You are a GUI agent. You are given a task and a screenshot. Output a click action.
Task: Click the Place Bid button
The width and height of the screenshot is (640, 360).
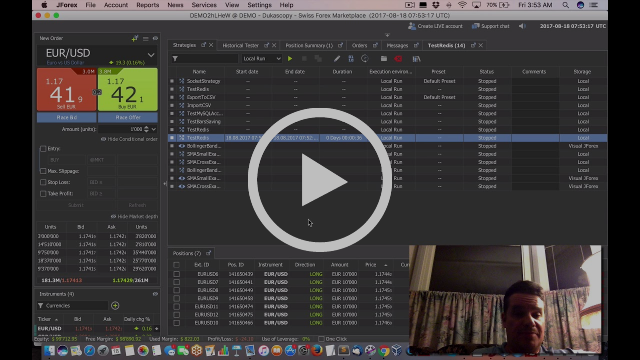coord(67,118)
